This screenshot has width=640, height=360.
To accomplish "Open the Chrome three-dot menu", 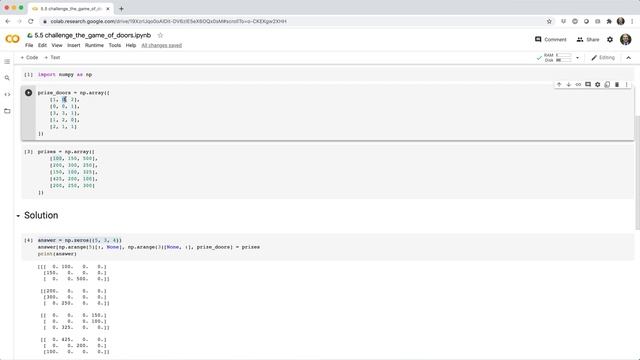I will (x=632, y=21).
